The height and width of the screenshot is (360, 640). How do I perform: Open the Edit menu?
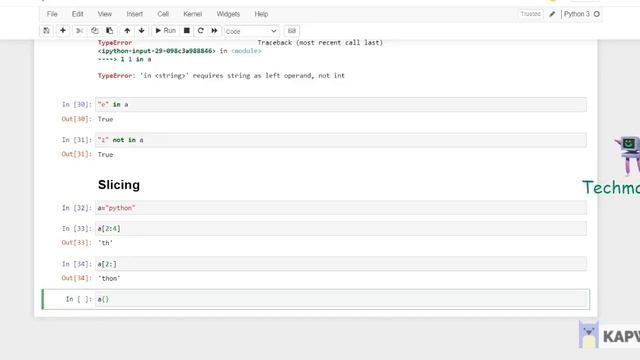pyautogui.click(x=78, y=14)
